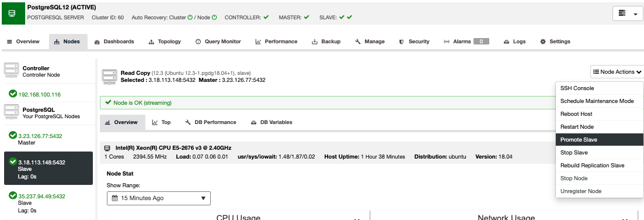Select Stop Slave from the menu

pos(599,153)
